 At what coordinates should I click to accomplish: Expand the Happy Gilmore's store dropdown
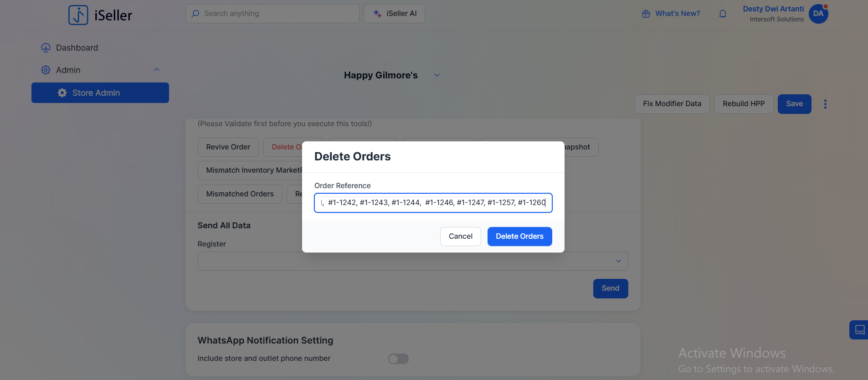click(437, 75)
